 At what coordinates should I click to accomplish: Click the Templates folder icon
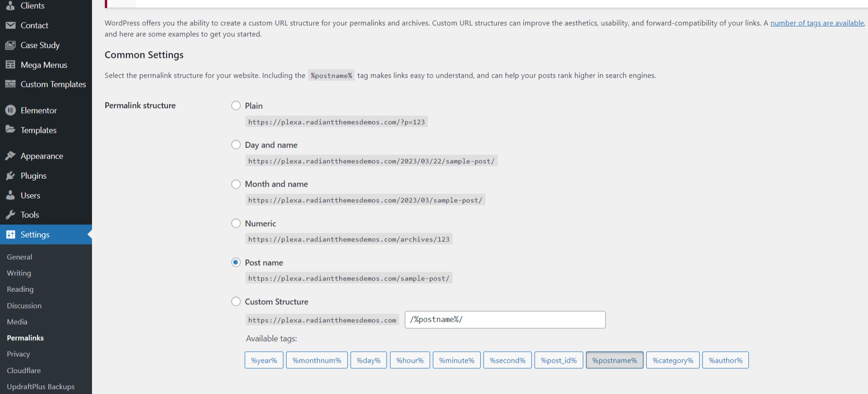10,130
